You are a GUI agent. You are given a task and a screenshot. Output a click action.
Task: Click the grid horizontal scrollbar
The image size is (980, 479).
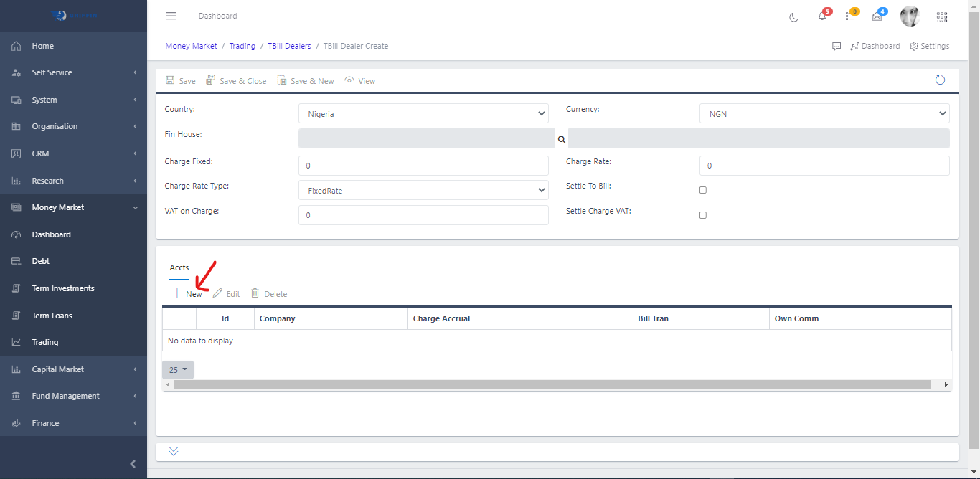[x=552, y=385]
